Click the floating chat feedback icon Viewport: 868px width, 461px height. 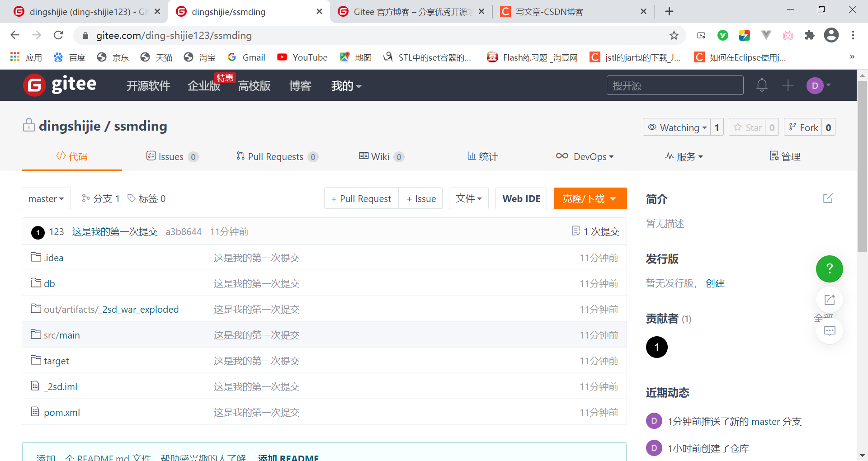[x=829, y=331]
